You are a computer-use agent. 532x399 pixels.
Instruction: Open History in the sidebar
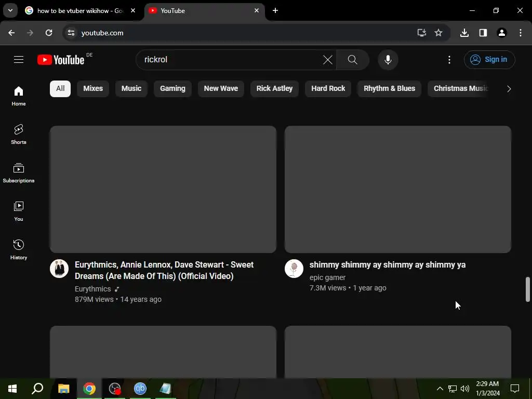point(19,249)
